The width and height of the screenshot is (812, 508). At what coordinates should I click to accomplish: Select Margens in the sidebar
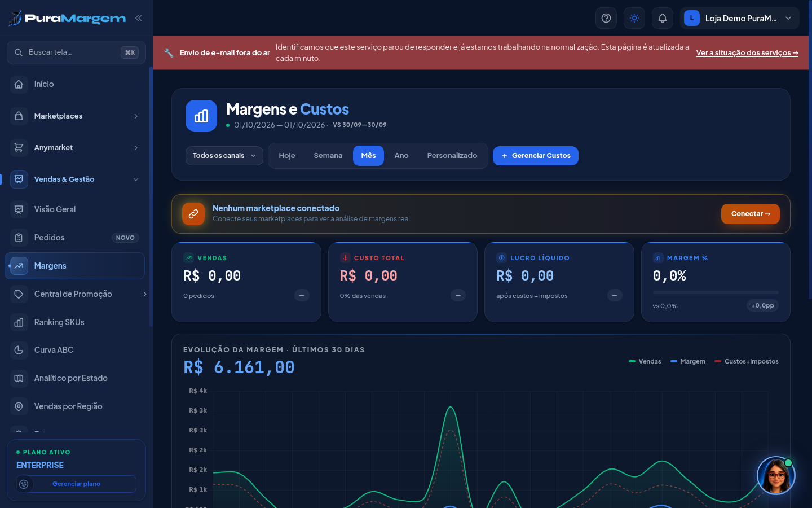click(x=75, y=266)
